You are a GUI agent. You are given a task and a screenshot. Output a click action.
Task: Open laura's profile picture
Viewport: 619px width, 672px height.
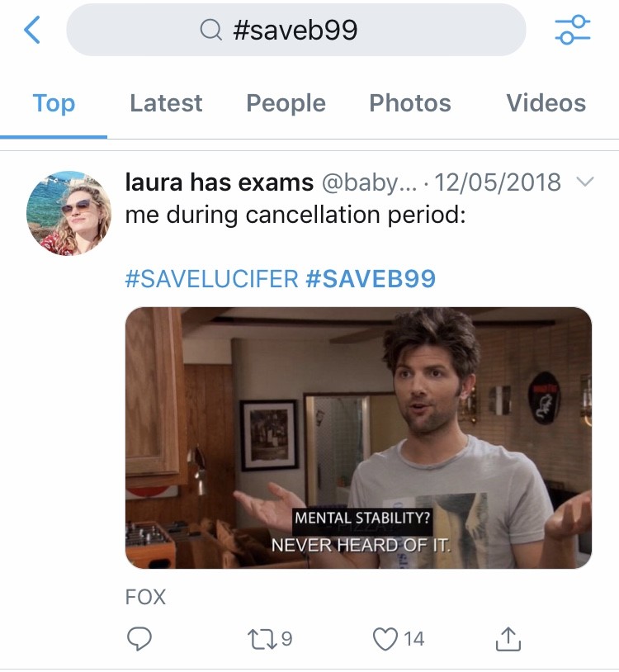point(69,214)
